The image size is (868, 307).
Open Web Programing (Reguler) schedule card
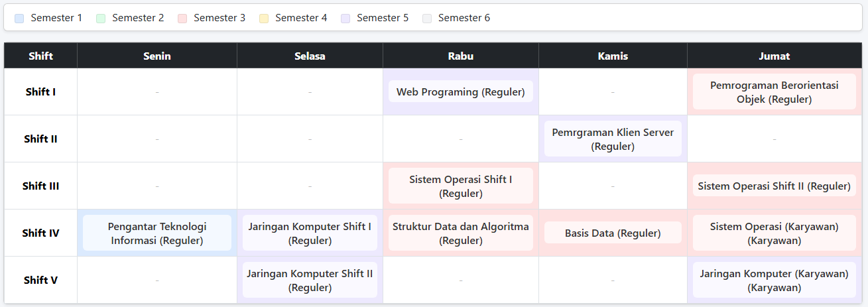click(461, 92)
